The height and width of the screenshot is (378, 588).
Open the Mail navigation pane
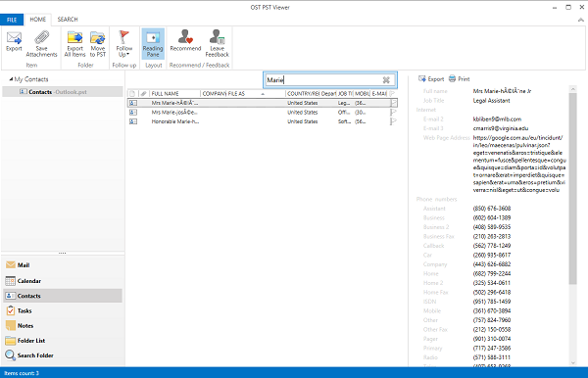(x=63, y=264)
